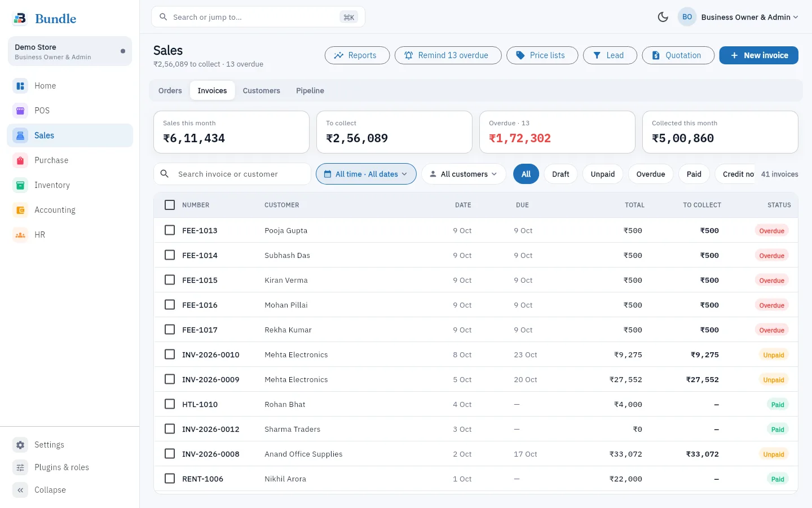812x508 pixels.
Task: Switch to the Orders tab
Action: click(170, 90)
